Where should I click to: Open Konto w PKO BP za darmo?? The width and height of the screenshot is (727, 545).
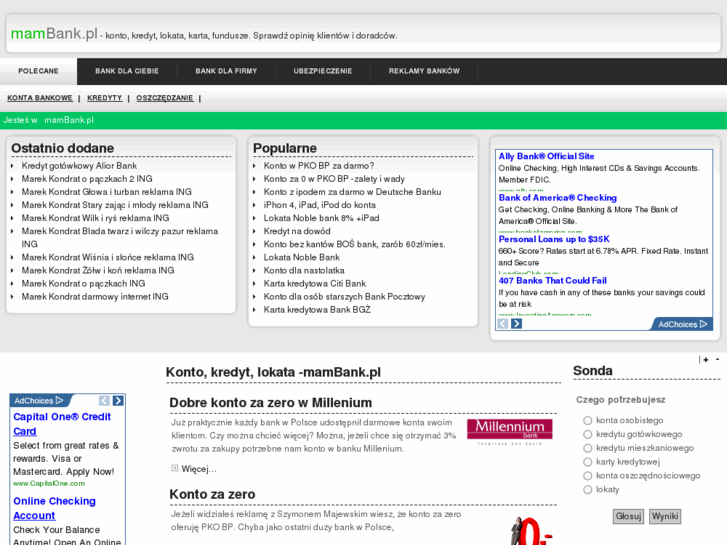coord(319,166)
